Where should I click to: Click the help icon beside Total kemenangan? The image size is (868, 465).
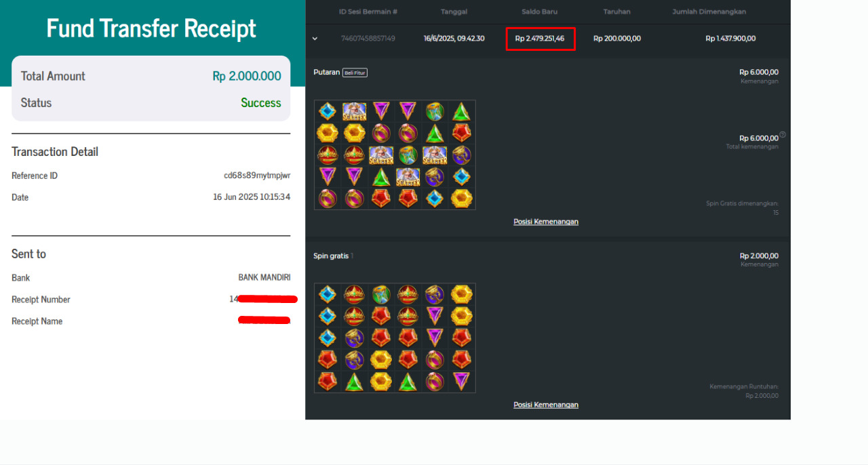(x=783, y=134)
